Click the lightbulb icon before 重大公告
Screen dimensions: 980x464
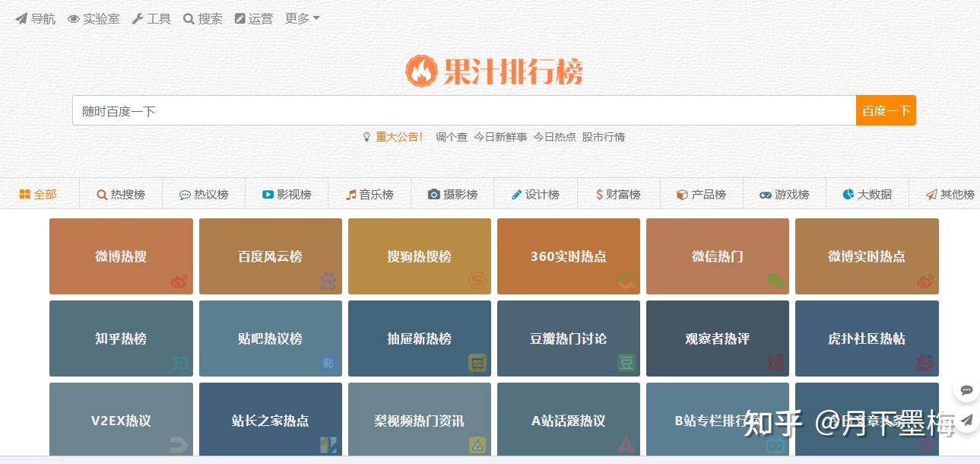click(x=366, y=137)
